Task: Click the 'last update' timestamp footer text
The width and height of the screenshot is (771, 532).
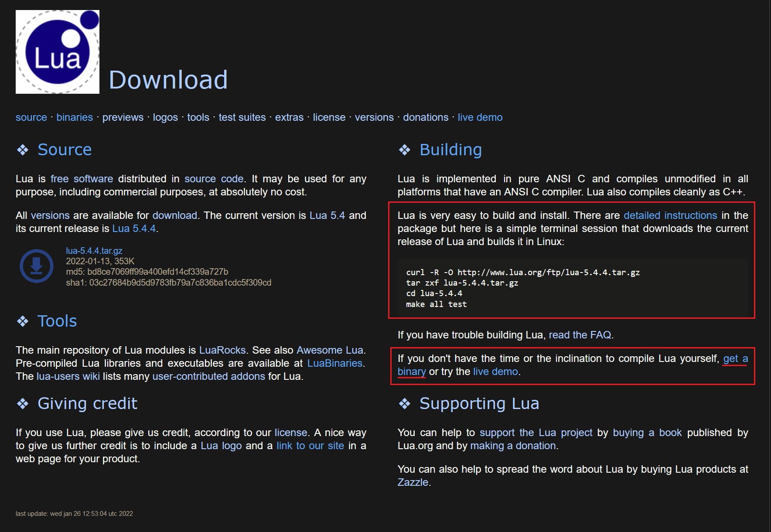Action: (74, 514)
